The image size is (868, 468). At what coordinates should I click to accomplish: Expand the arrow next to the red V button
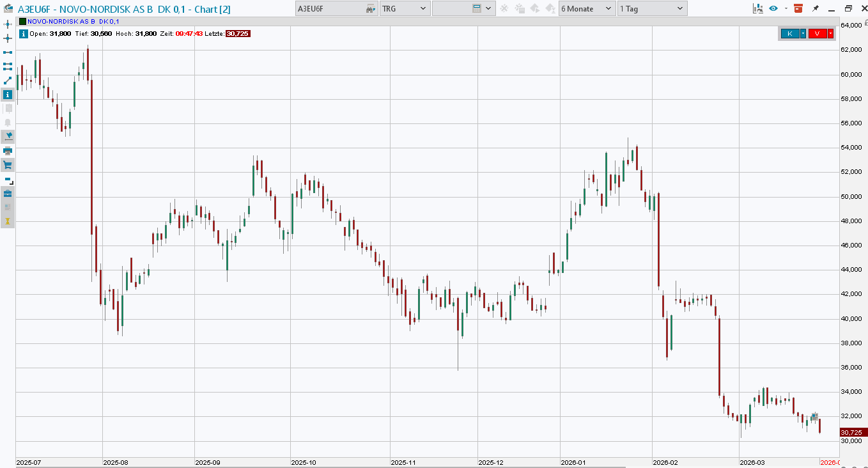tap(830, 34)
